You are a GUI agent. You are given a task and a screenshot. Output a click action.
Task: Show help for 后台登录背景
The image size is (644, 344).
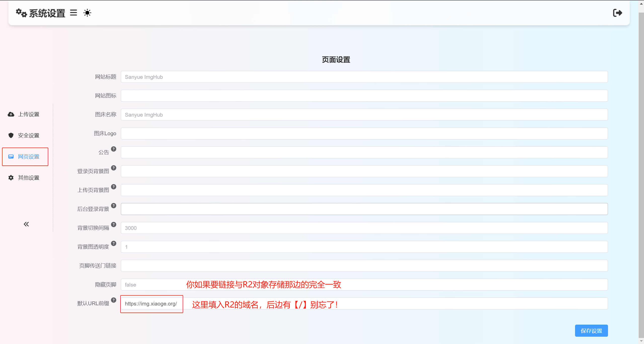114,205
